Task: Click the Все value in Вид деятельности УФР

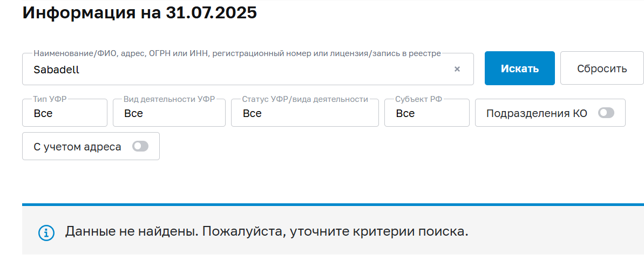Action: [133, 114]
